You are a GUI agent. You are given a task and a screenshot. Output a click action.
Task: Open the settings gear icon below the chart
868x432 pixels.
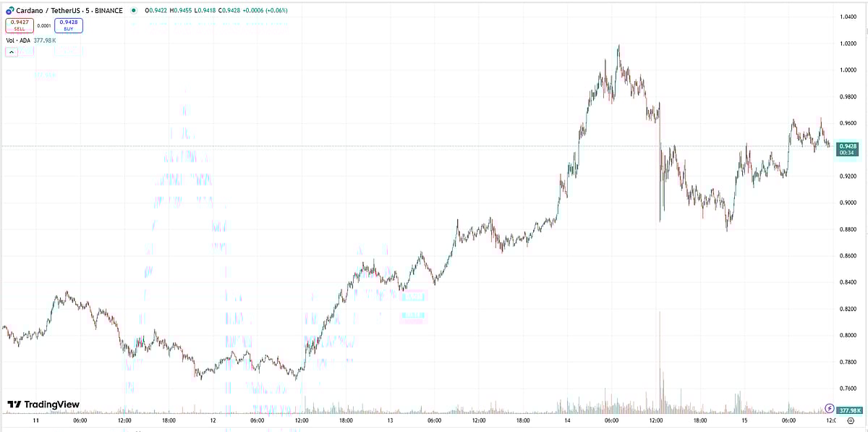851,421
